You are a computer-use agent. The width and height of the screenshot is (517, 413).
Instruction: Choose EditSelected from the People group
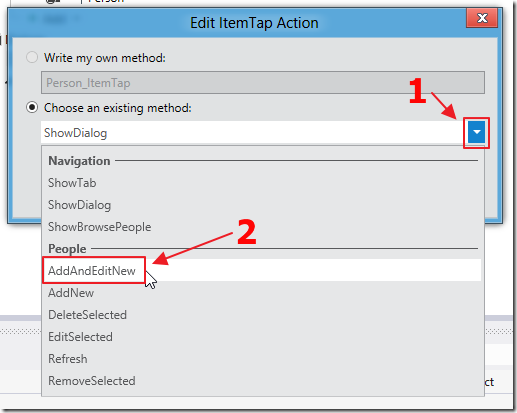click(80, 337)
